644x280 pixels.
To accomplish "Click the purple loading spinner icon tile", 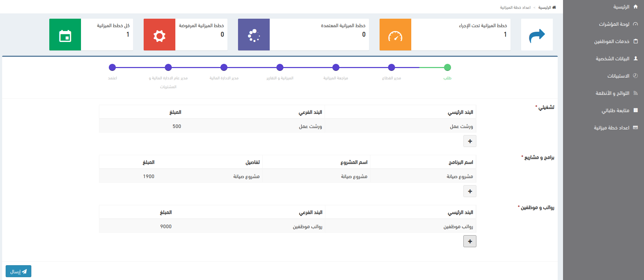I will tap(254, 35).
